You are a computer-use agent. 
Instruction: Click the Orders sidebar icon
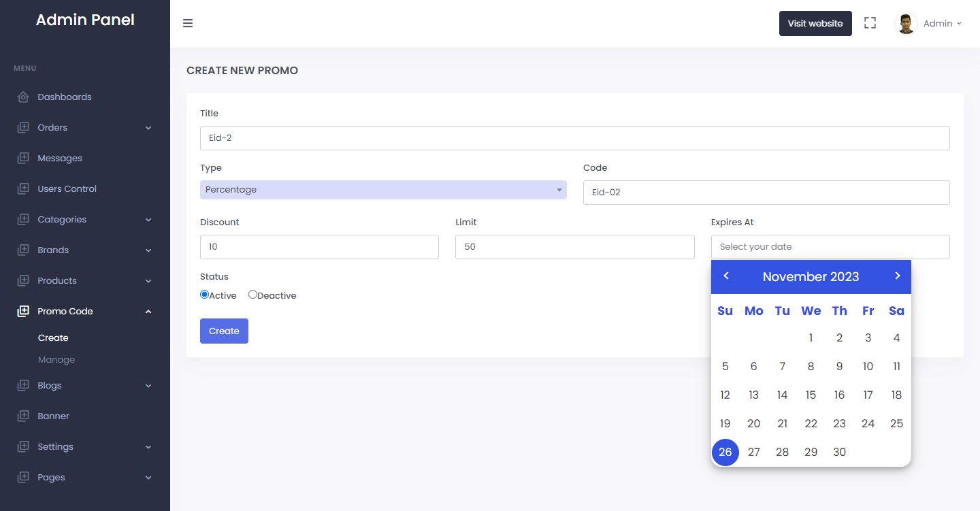pyautogui.click(x=23, y=128)
